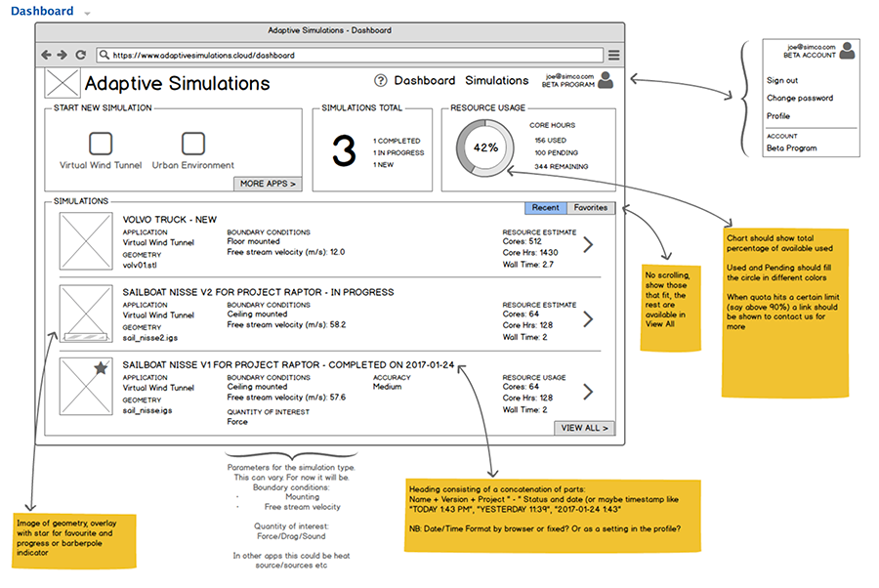Click the 'Wall Time: 2.7' value
Image resolution: width=879 pixels, height=588 pixels.
[528, 265]
